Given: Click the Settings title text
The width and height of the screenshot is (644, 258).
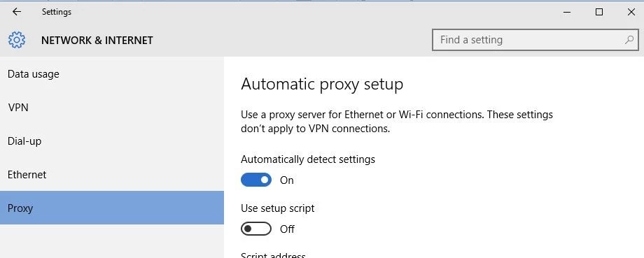Looking at the screenshot, I should (x=56, y=12).
